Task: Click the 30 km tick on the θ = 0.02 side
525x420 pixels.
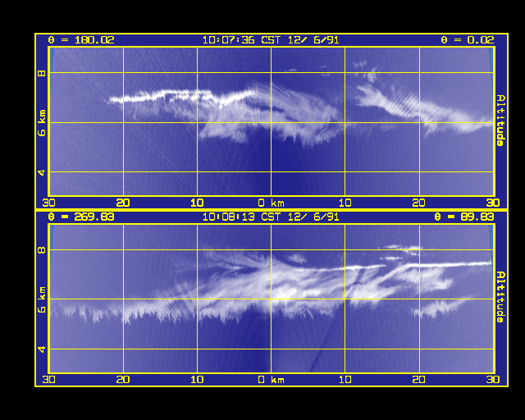Action: 493,203
